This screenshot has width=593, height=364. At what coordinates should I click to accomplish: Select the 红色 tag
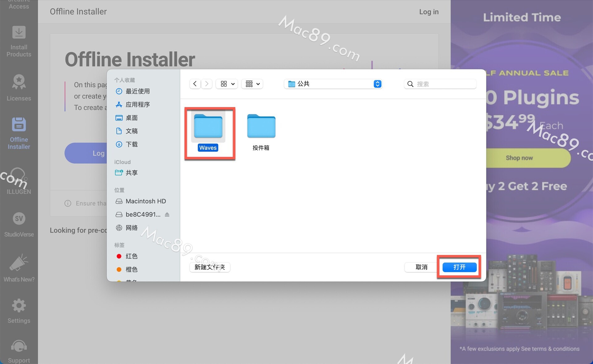tap(131, 256)
